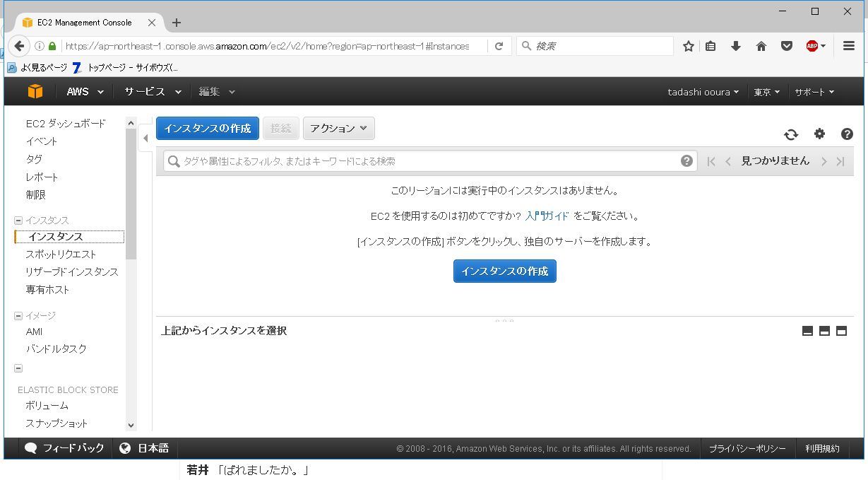Open the 東京 region selector

pos(766,92)
